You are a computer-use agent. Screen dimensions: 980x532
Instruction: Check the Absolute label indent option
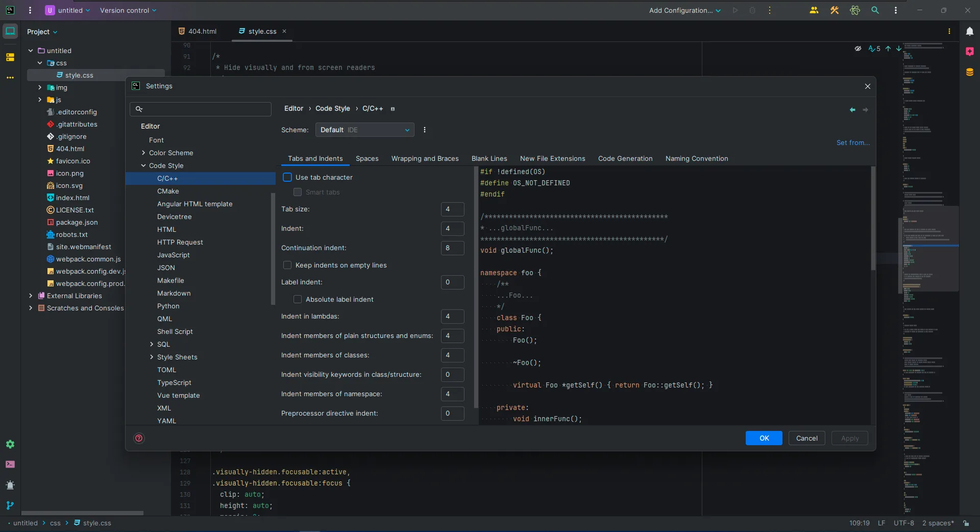[298, 299]
